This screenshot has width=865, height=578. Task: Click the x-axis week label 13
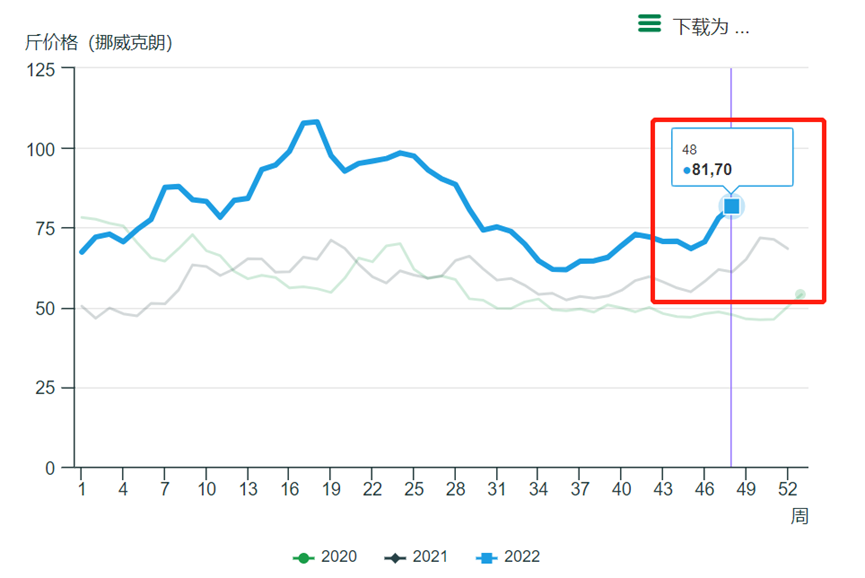248,489
